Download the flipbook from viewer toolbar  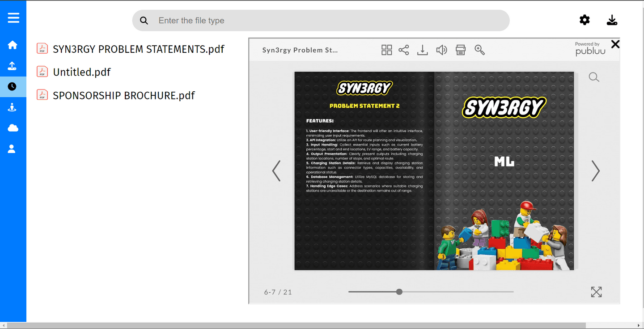tap(422, 50)
